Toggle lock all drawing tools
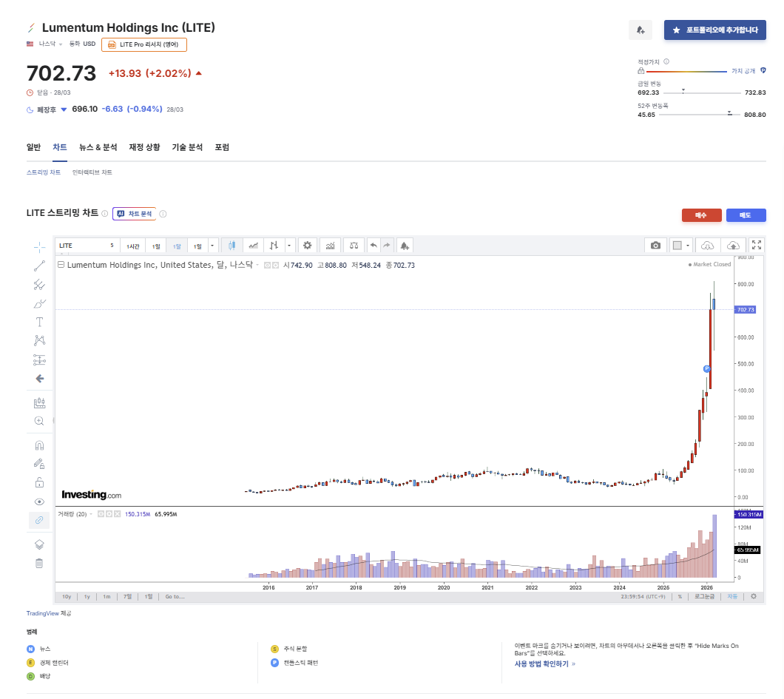Image resolution: width=784 pixels, height=699 pixels. click(x=39, y=482)
